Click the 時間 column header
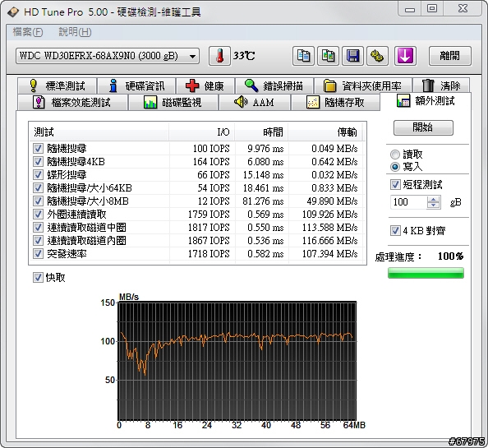488x448 pixels. pyautogui.click(x=262, y=132)
